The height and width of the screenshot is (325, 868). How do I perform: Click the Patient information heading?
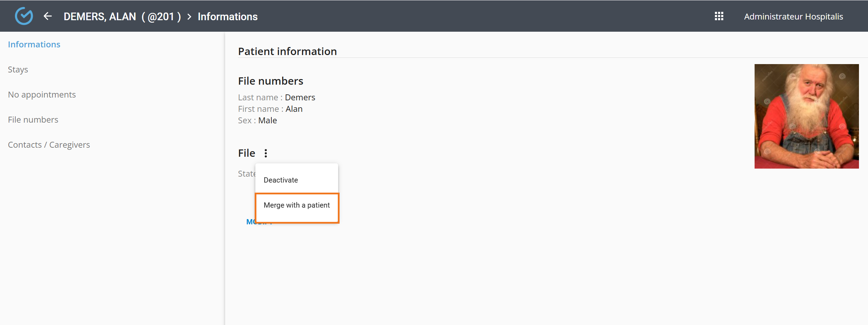pos(287,52)
